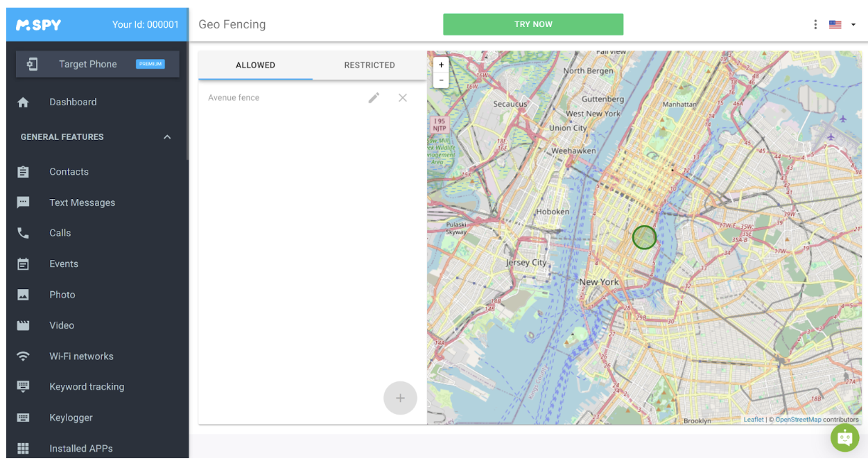
Task: Click the Geo Fencing page title
Action: (232, 24)
